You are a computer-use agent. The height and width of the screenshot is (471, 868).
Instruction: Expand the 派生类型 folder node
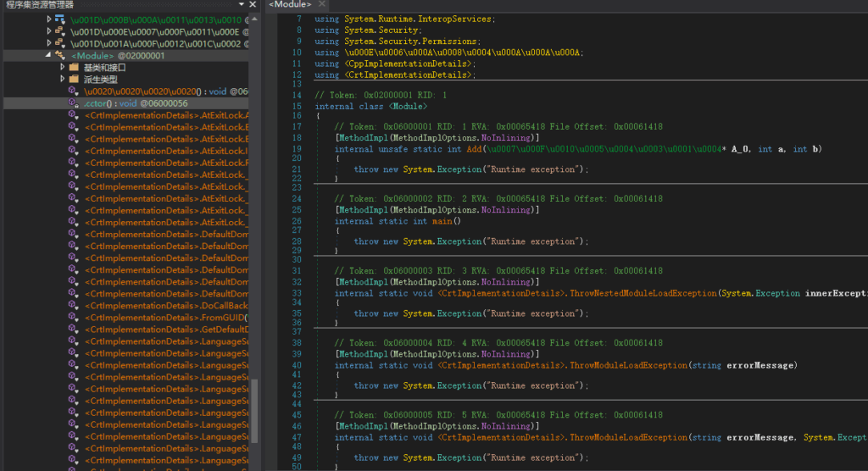62,80
